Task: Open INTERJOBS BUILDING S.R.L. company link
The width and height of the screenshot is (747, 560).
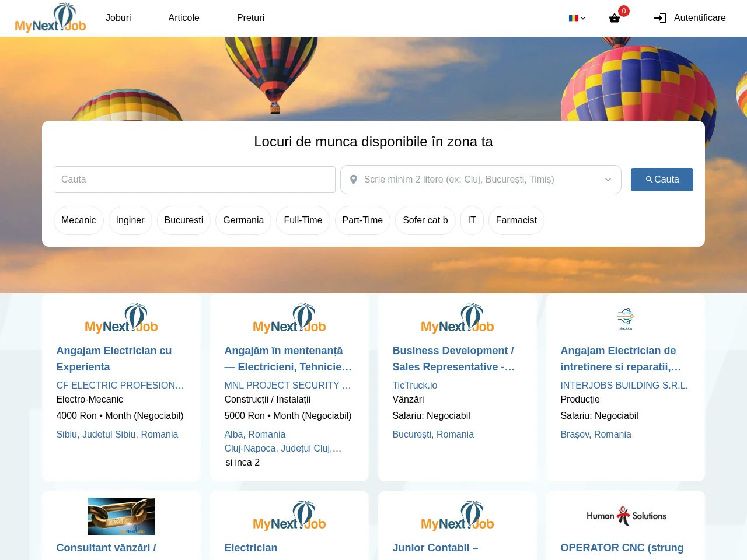Action: [624, 386]
